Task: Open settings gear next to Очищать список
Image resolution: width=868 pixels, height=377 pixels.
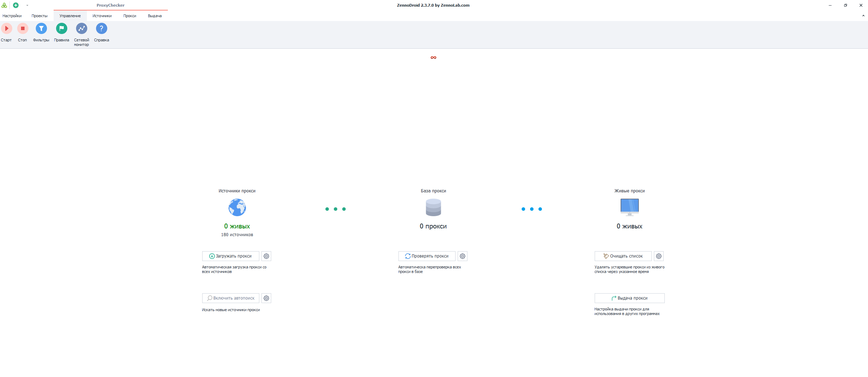Action: tap(659, 256)
